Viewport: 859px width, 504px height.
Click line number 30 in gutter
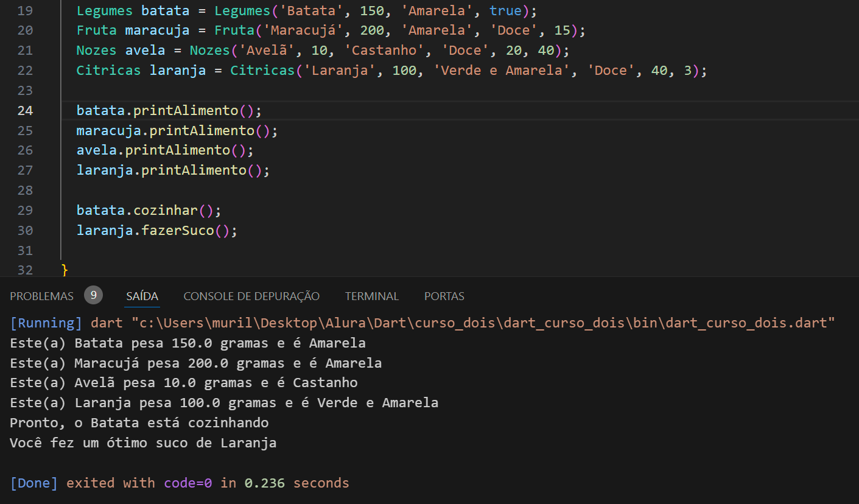coord(26,231)
